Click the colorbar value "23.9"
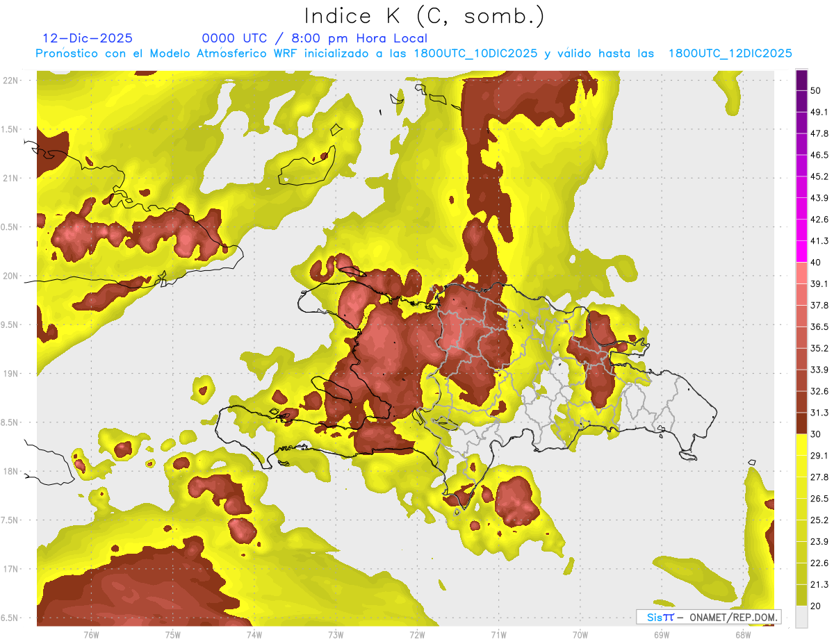 pos(819,541)
